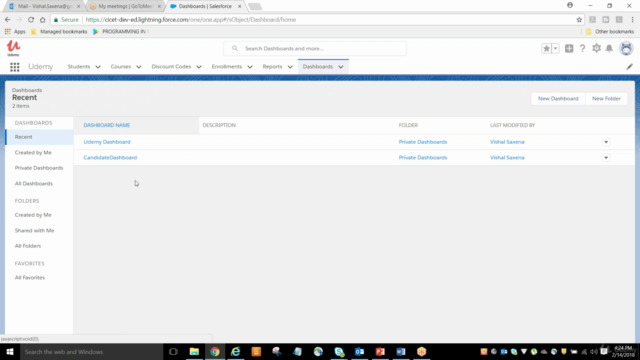Image resolution: width=640 pixels, height=360 pixels.
Task: Open the App Launcher grid icon
Action: 15,67
